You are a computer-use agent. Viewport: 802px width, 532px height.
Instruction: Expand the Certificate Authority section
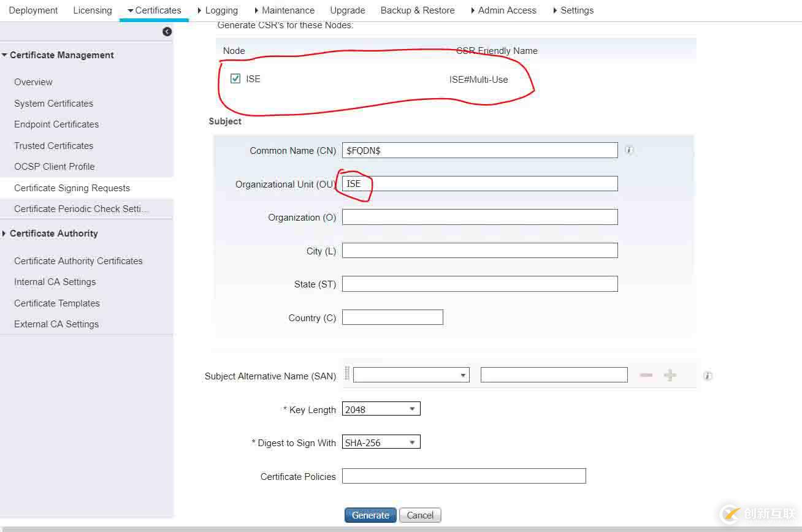coord(50,234)
